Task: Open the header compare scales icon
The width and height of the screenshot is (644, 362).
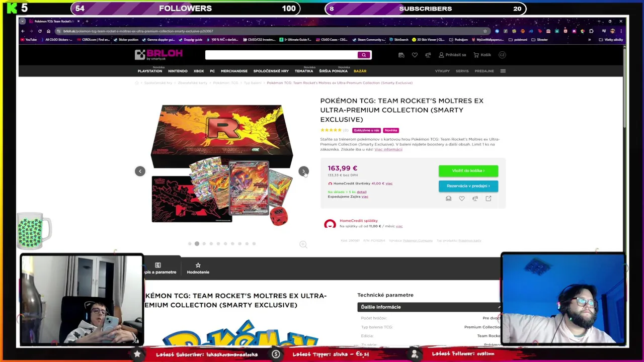Action: tap(428, 55)
